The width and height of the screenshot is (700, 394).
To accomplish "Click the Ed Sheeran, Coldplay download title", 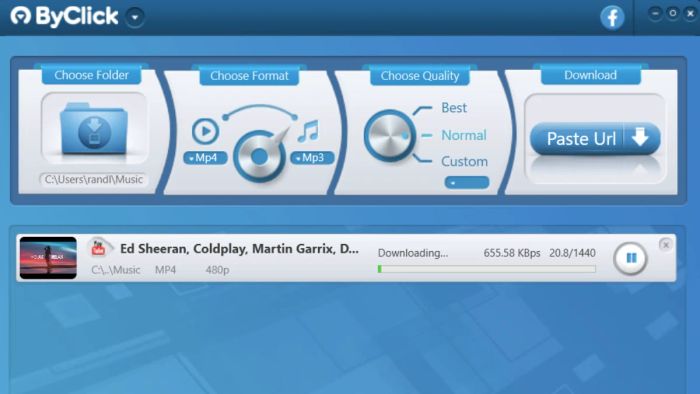I will pyautogui.click(x=239, y=249).
